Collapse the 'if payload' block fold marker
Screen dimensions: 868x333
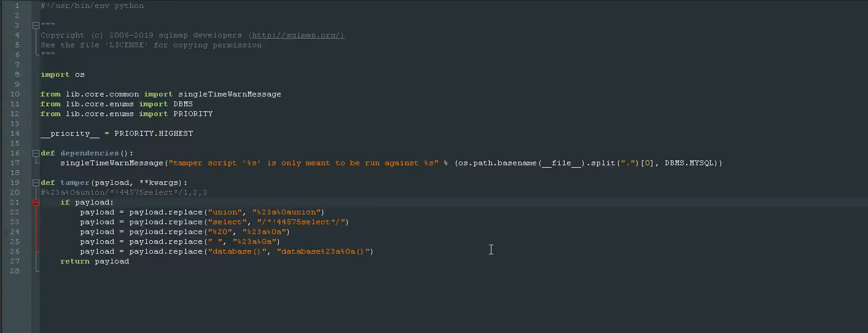click(36, 202)
